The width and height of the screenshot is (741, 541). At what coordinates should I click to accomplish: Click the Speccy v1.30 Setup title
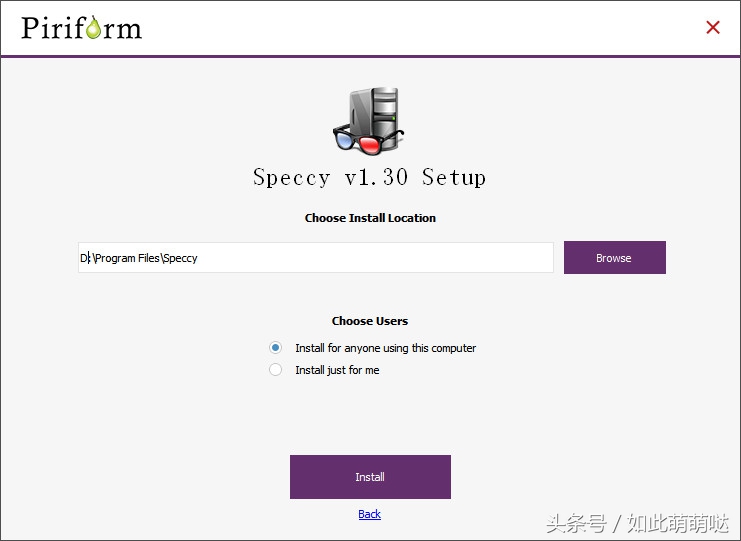pos(370,178)
